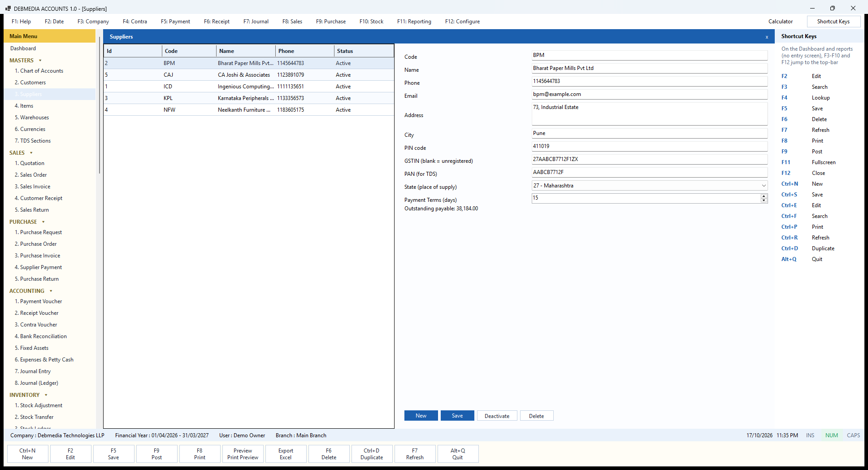This screenshot has width=868, height=470.
Task: Sort suppliers by the Name column header
Action: click(246, 51)
